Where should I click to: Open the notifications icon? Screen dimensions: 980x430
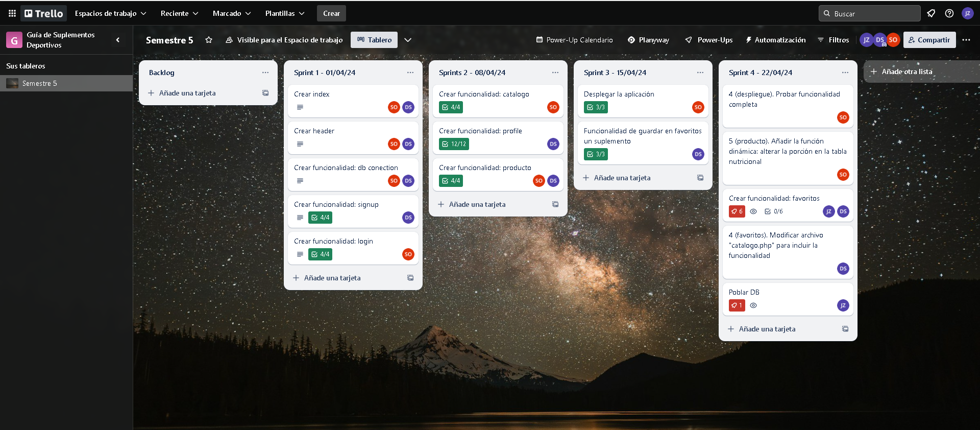(x=931, y=13)
